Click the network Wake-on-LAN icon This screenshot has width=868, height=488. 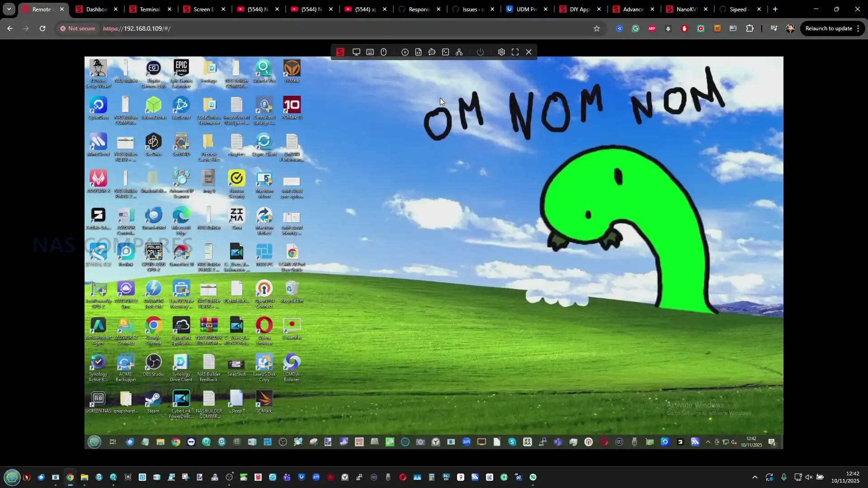pos(459,52)
